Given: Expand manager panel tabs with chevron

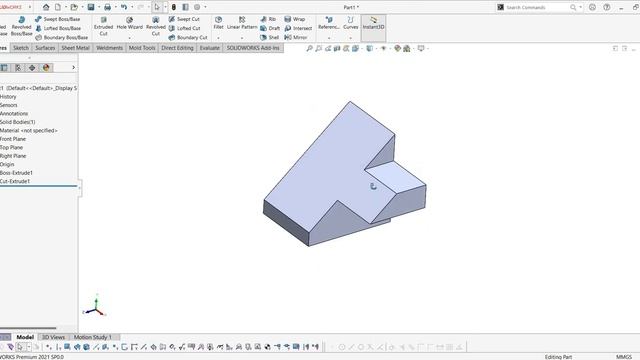Looking at the screenshot, I should coord(73,67).
